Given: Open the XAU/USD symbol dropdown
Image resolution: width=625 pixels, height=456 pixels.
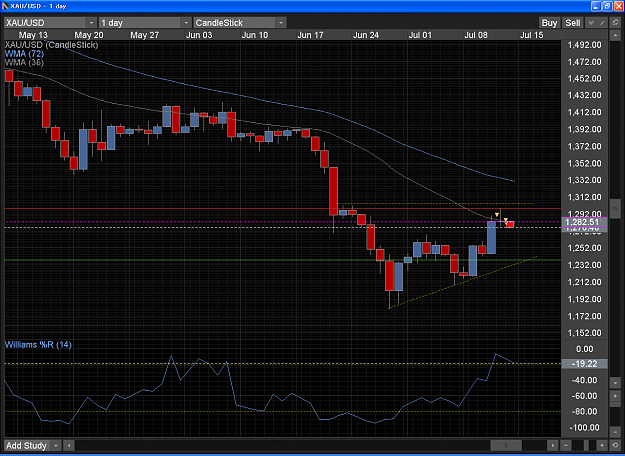Looking at the screenshot, I should [x=92, y=23].
